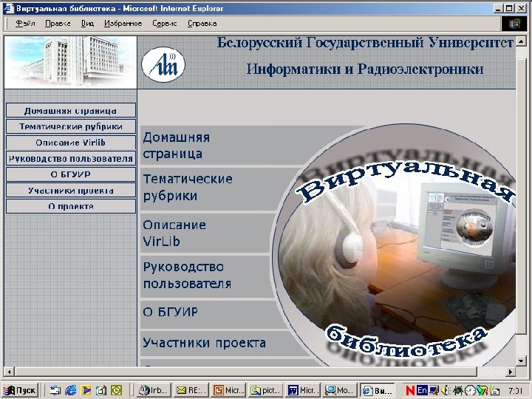Click the En language indicator in tray
Screen dimensions: 532x399
pyautogui.click(x=422, y=391)
